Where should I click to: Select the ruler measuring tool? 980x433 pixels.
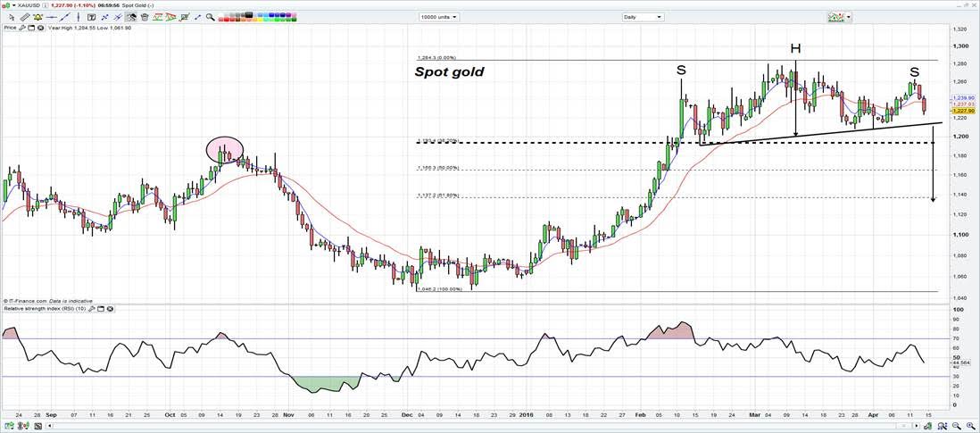tap(24, 17)
